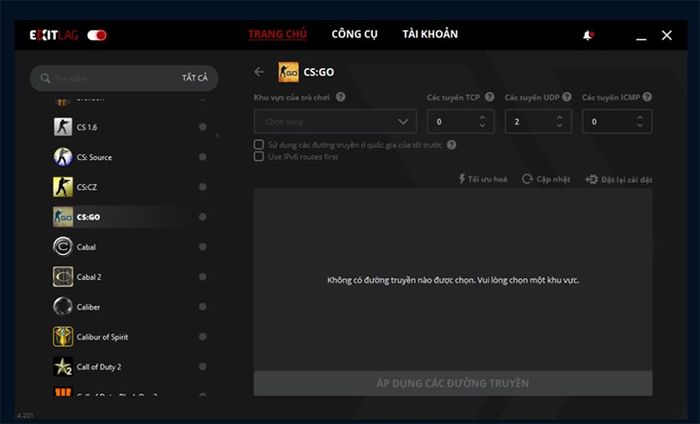Toggle status dot for Cabal 2

[203, 277]
